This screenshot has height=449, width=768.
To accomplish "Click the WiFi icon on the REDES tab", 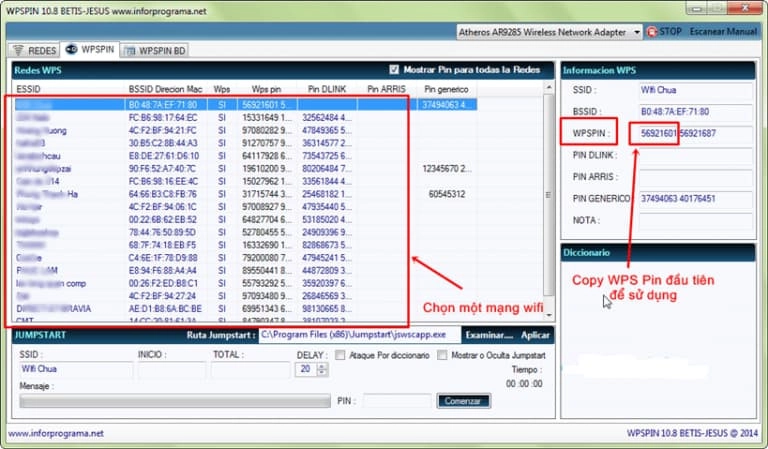I will (18, 50).
